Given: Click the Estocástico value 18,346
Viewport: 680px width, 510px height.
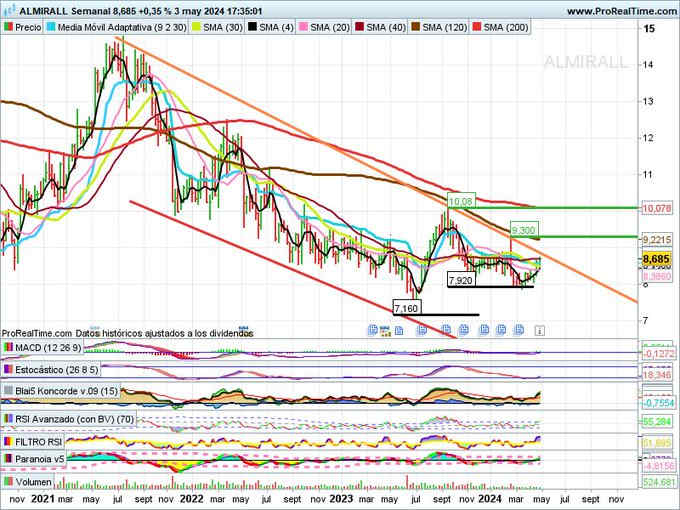Looking at the screenshot, I should (657, 374).
